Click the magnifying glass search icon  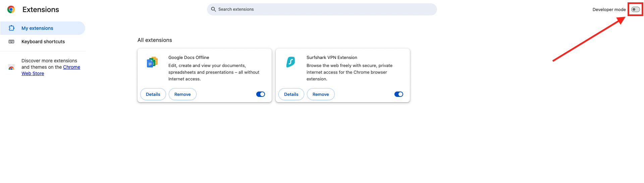tap(213, 9)
